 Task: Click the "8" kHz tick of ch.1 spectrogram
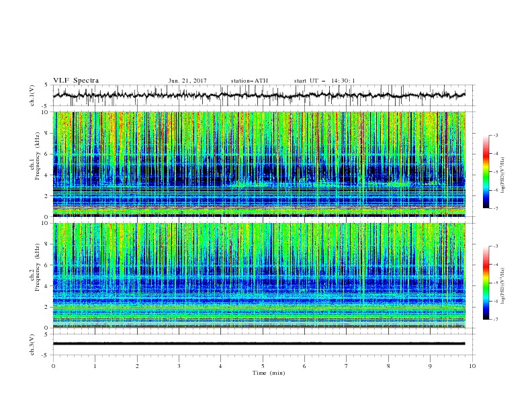[48, 133]
